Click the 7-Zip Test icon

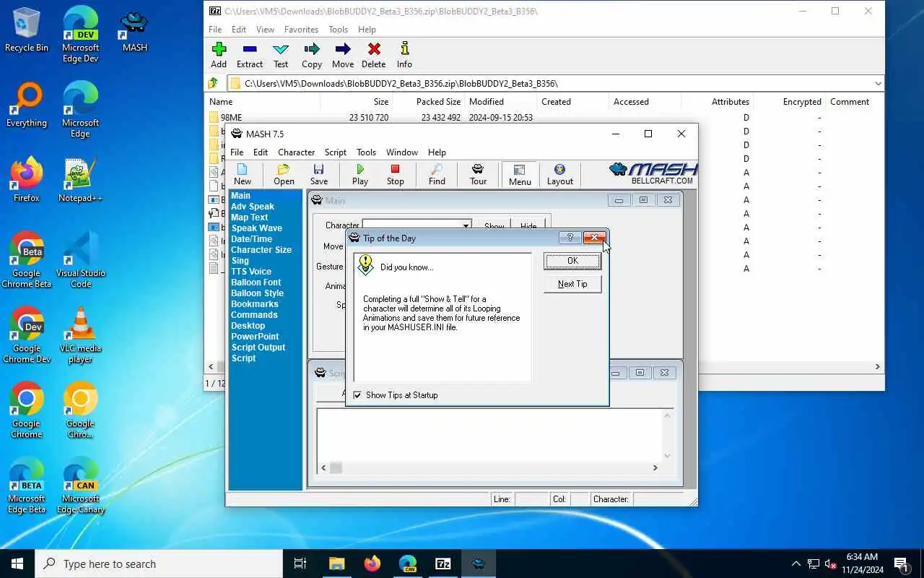click(281, 55)
